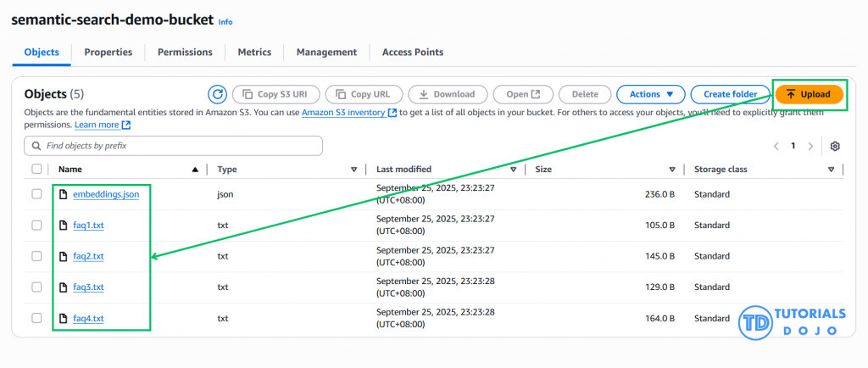The height and width of the screenshot is (368, 868).
Task: Focus the Find objects by prefix field
Action: point(178,146)
